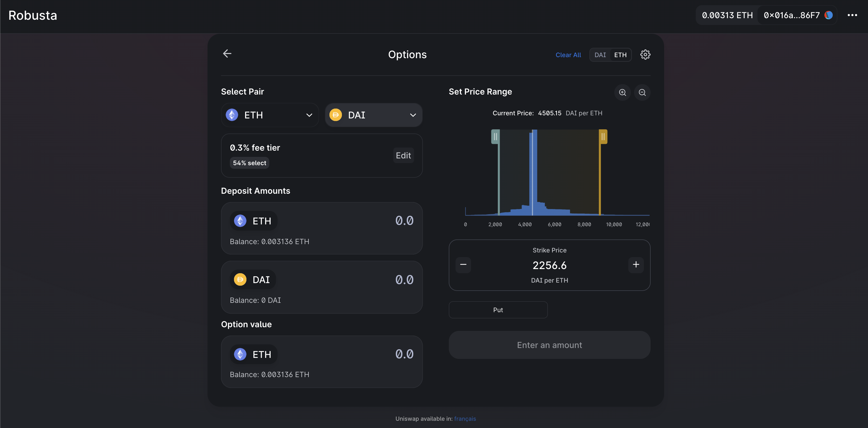Open the settings gear icon
Screen dimensions: 868x428
[645, 55]
